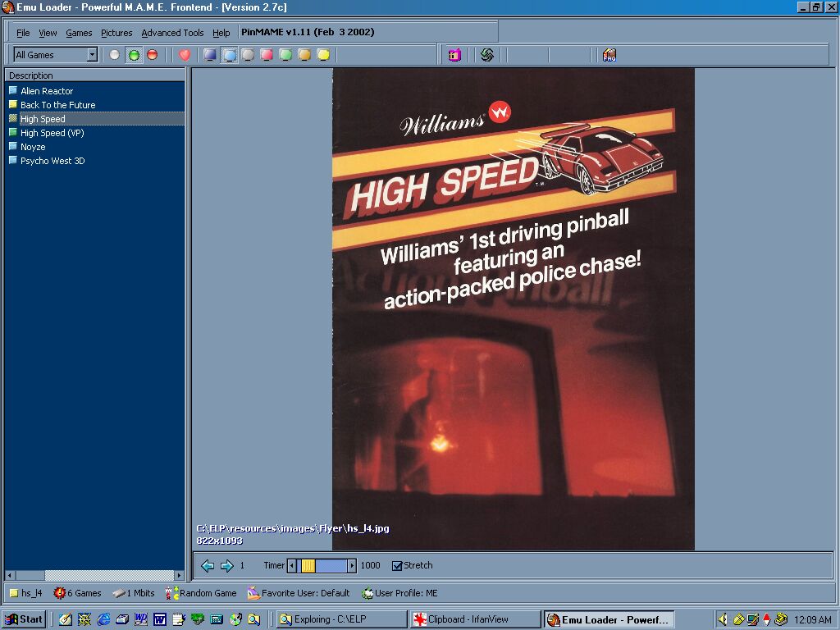Click the 12:09 AM taskbar clock
The image size is (840, 630).
tap(813, 620)
